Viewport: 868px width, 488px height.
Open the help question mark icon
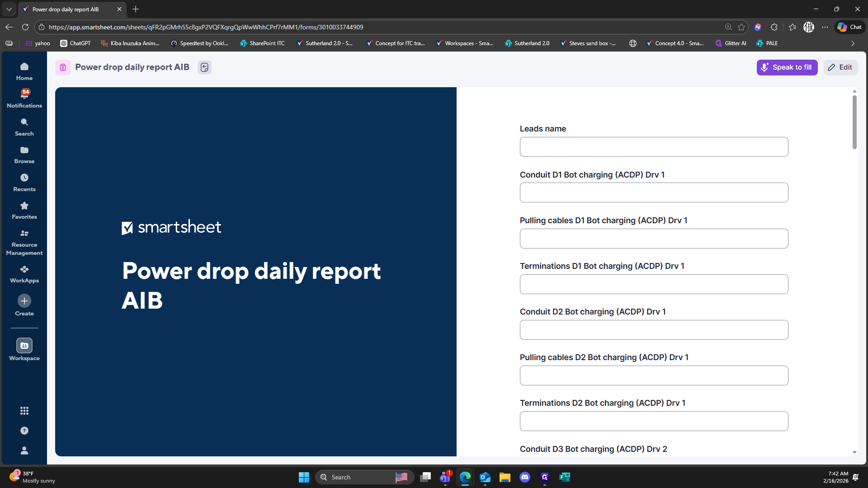[x=24, y=431]
